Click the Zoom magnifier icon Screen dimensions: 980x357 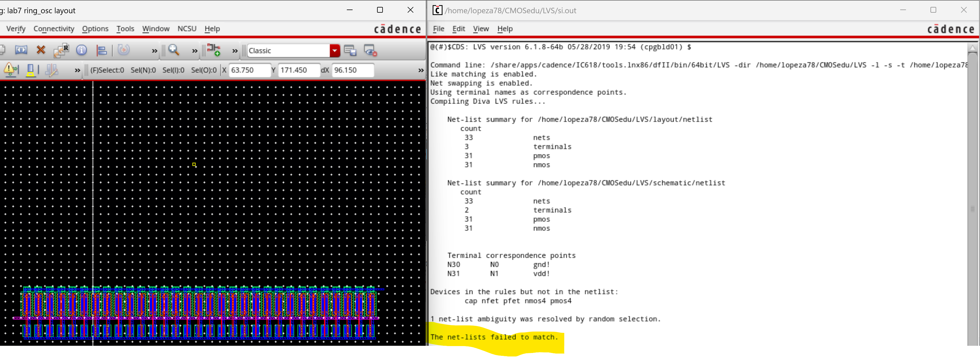174,50
